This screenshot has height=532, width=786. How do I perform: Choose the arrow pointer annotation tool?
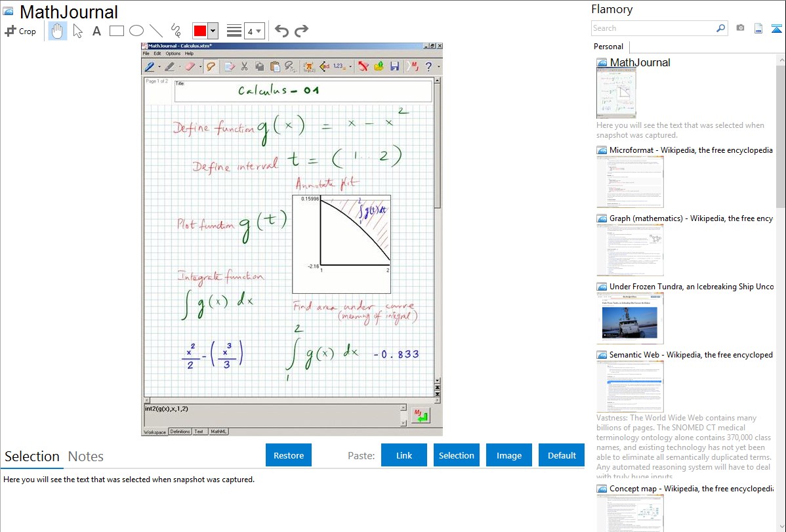77,31
